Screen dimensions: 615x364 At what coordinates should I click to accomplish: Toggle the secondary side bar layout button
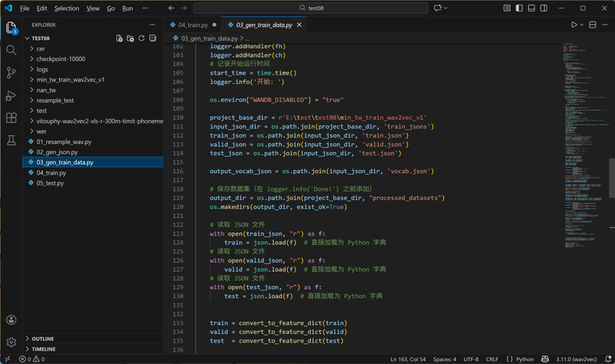click(x=542, y=8)
